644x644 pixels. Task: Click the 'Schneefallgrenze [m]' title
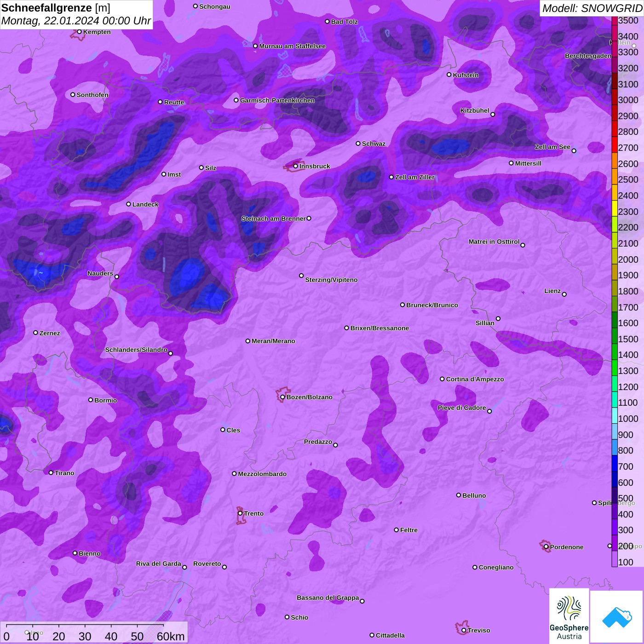point(56,8)
